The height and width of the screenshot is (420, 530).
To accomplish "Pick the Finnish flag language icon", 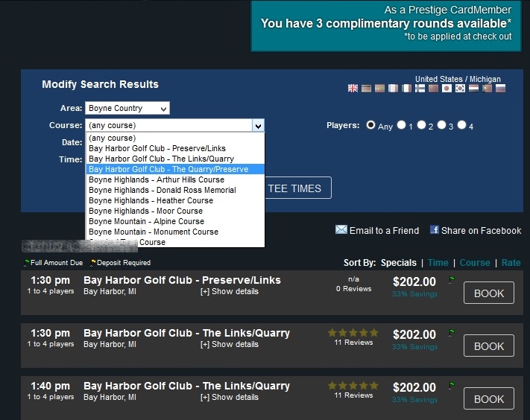I will click(420, 89).
